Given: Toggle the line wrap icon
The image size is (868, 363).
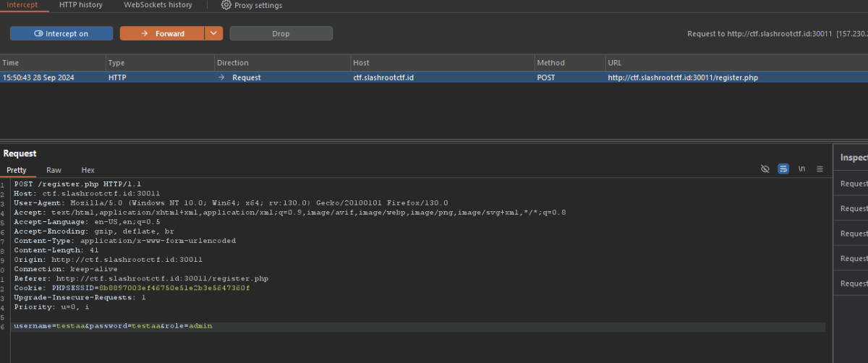Looking at the screenshot, I should pos(783,168).
